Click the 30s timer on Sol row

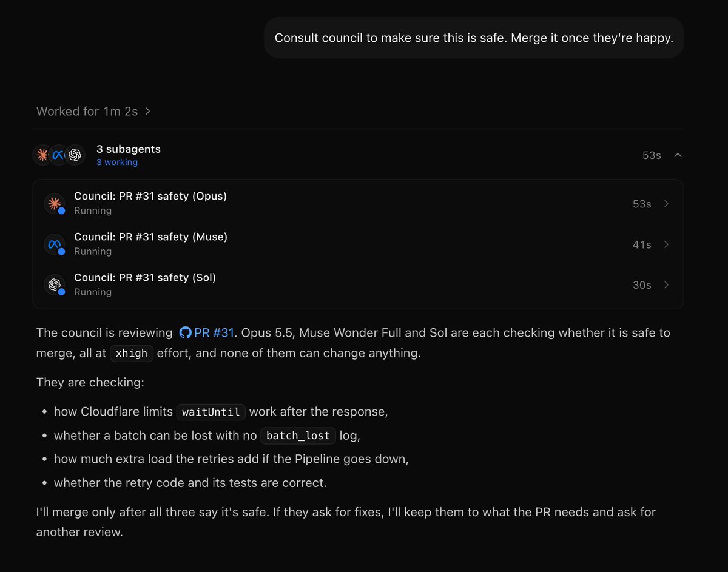[642, 285]
